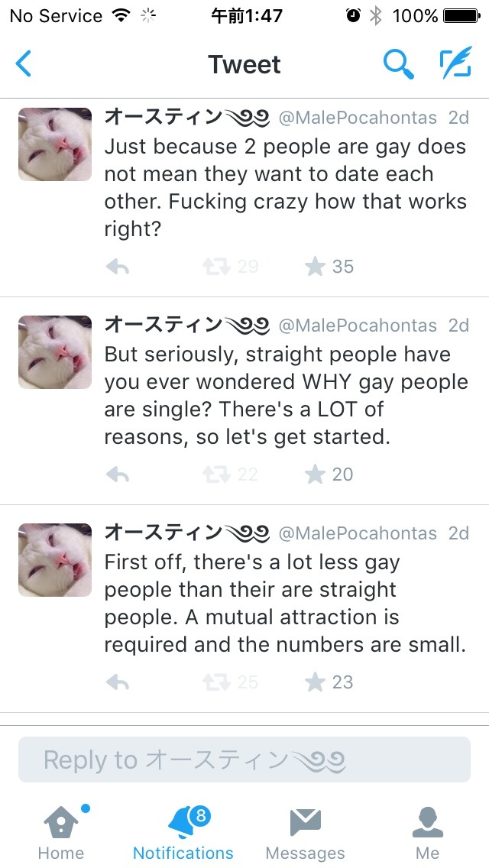Open @MalePocahontas handle in first tweet
The height and width of the screenshot is (868, 489).
358,118
